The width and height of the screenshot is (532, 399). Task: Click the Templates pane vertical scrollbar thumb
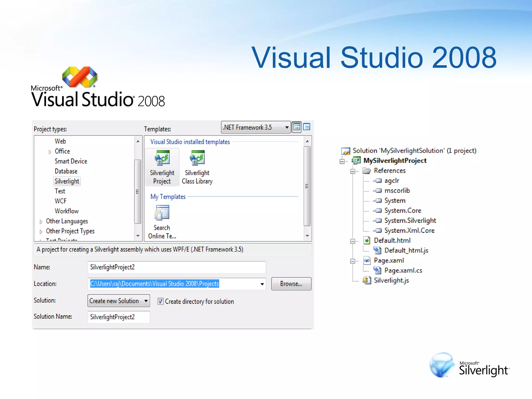tap(307, 186)
